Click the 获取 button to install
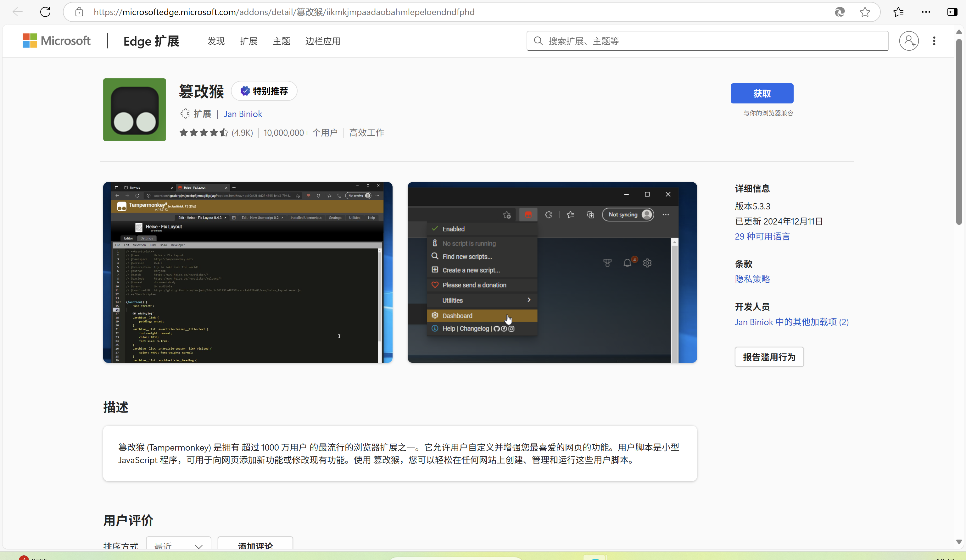The height and width of the screenshot is (560, 966). click(x=762, y=93)
